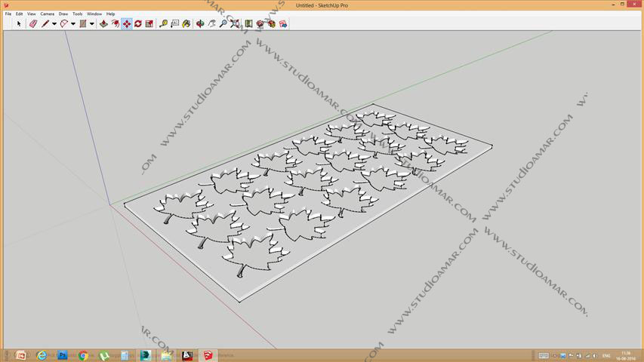Image resolution: width=644 pixels, height=362 pixels.
Task: Click Photoshop in the taskbar
Action: (x=63, y=355)
